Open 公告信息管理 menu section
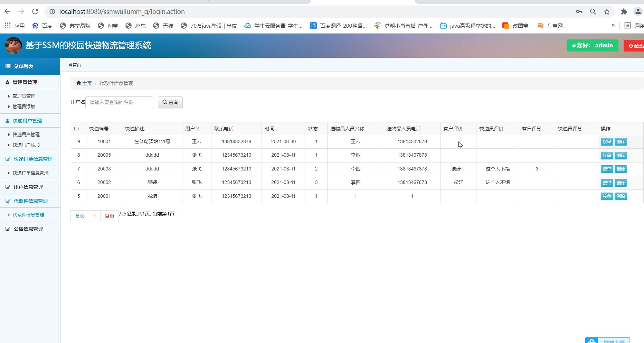The height and width of the screenshot is (343, 644). [x=28, y=229]
